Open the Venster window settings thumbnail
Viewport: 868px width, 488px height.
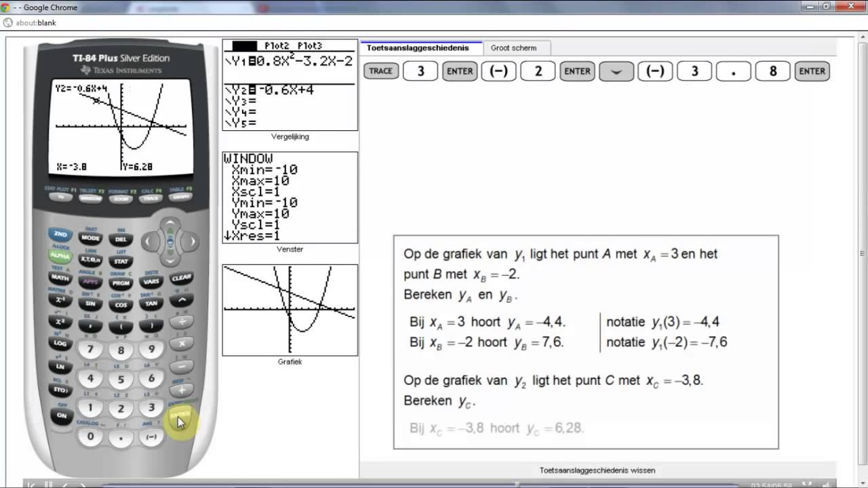pos(290,197)
